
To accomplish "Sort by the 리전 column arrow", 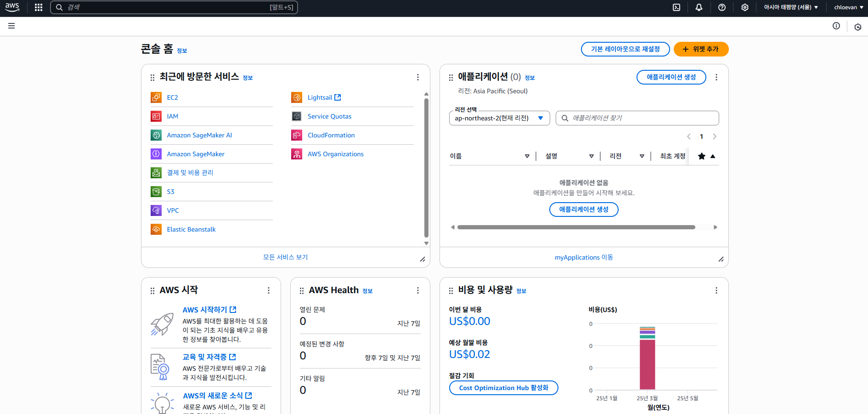I will tap(642, 156).
